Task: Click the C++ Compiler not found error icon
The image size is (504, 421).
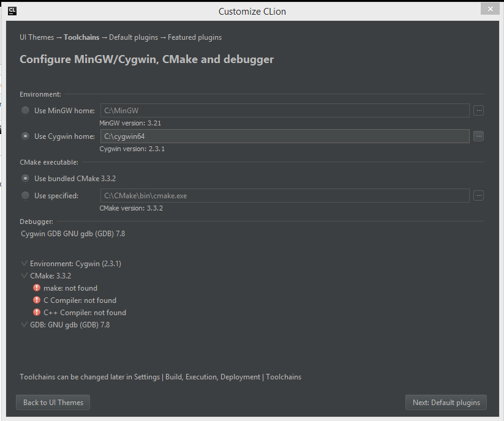Action: 37,312
